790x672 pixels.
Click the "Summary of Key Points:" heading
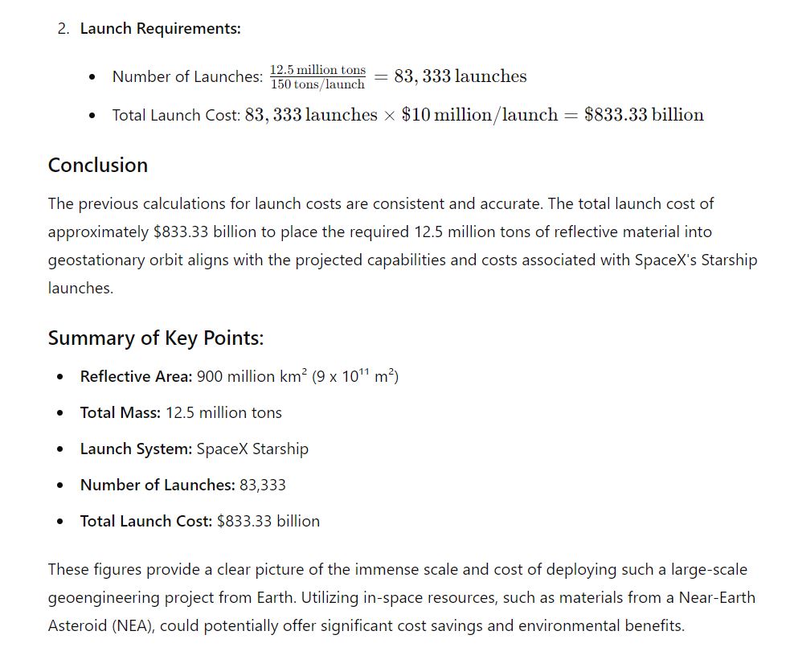coord(156,338)
